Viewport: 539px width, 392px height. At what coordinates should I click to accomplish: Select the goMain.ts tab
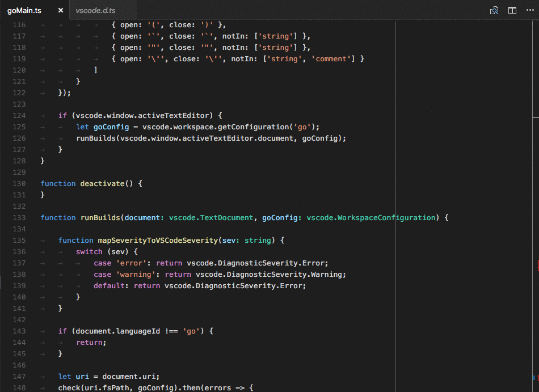tap(26, 10)
